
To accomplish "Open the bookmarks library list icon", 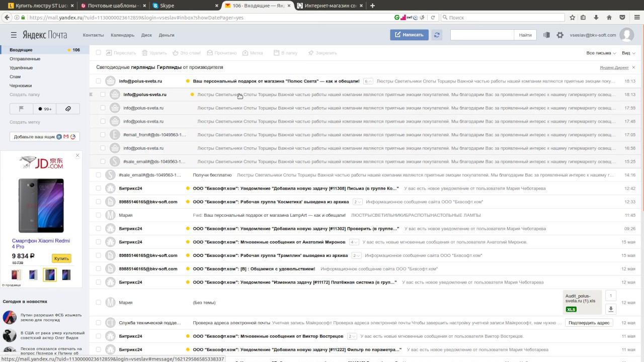I will (584, 18).
